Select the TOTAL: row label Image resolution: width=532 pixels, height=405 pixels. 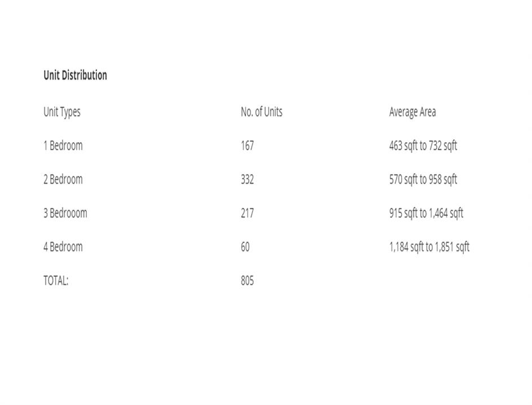tap(56, 281)
